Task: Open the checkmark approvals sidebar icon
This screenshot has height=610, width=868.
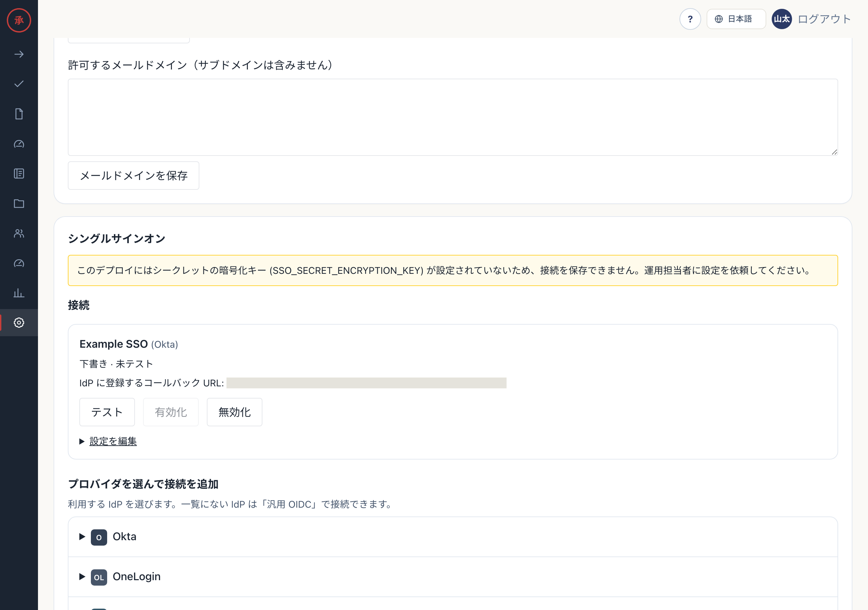Action: tap(19, 84)
